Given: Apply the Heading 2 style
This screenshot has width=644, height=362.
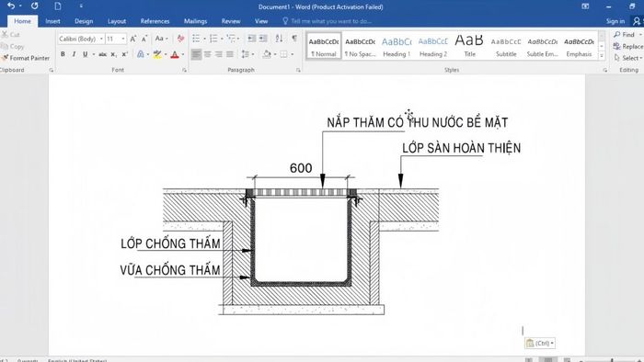Looking at the screenshot, I should point(433,46).
